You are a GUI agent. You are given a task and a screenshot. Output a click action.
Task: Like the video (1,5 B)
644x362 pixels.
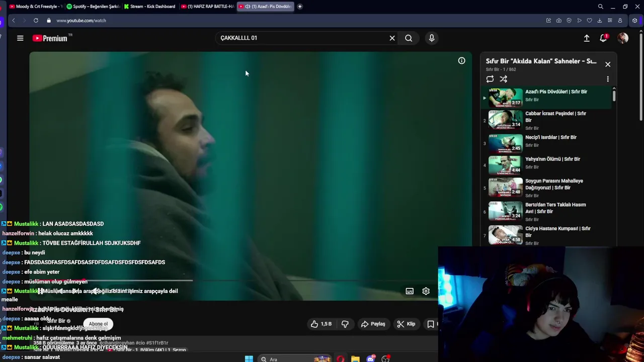(321, 324)
